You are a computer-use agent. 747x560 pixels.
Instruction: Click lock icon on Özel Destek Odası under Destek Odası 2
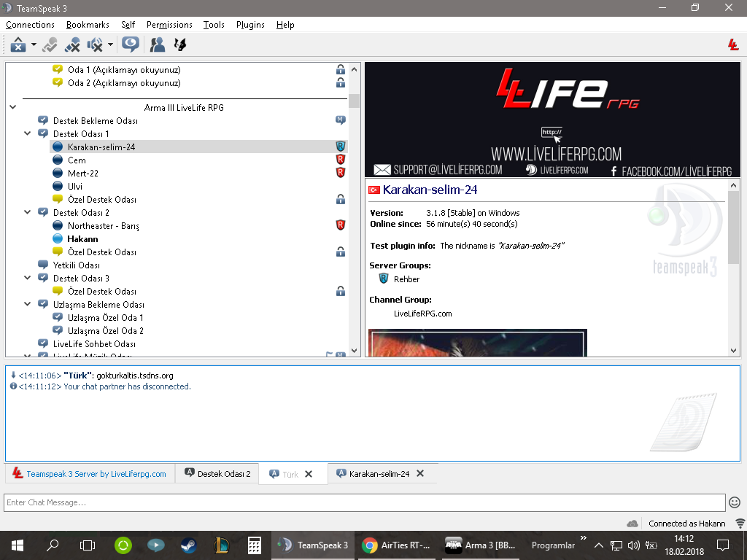coord(341,252)
